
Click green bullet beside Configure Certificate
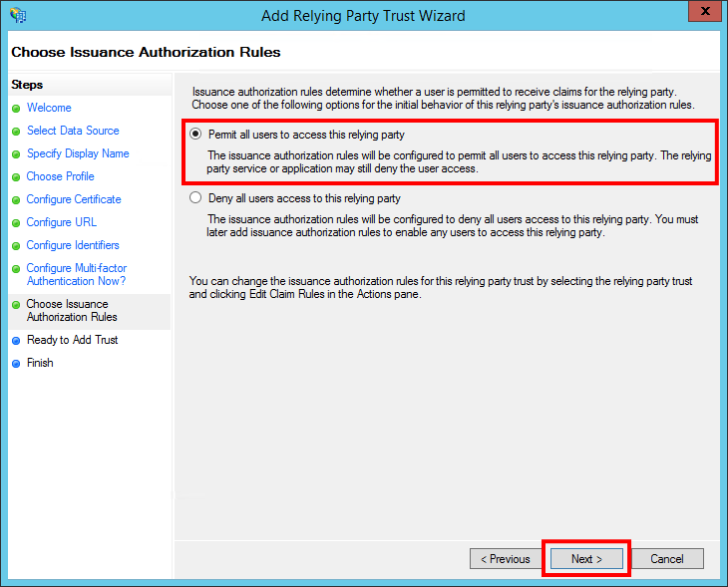coord(16,200)
